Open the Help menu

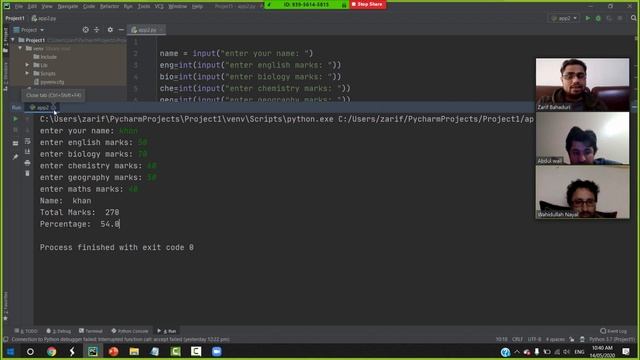click(x=198, y=7)
